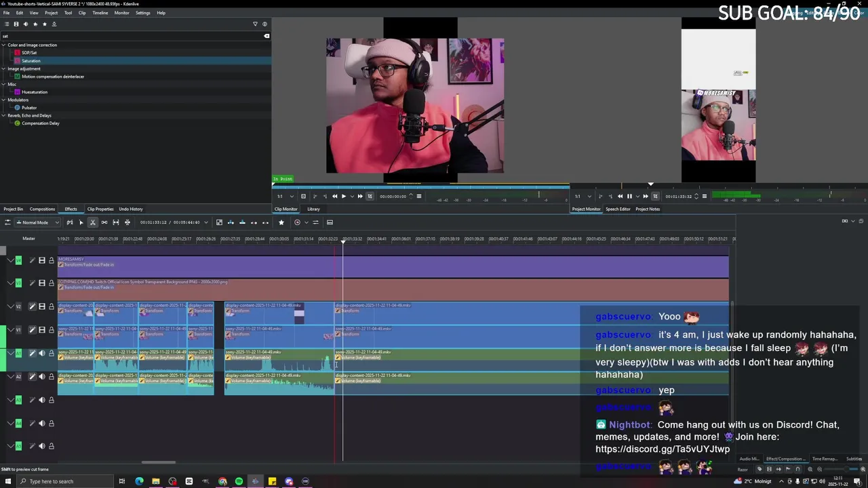Show audio effects only speaker icon
This screenshot has width=868, height=488.
tap(26, 24)
